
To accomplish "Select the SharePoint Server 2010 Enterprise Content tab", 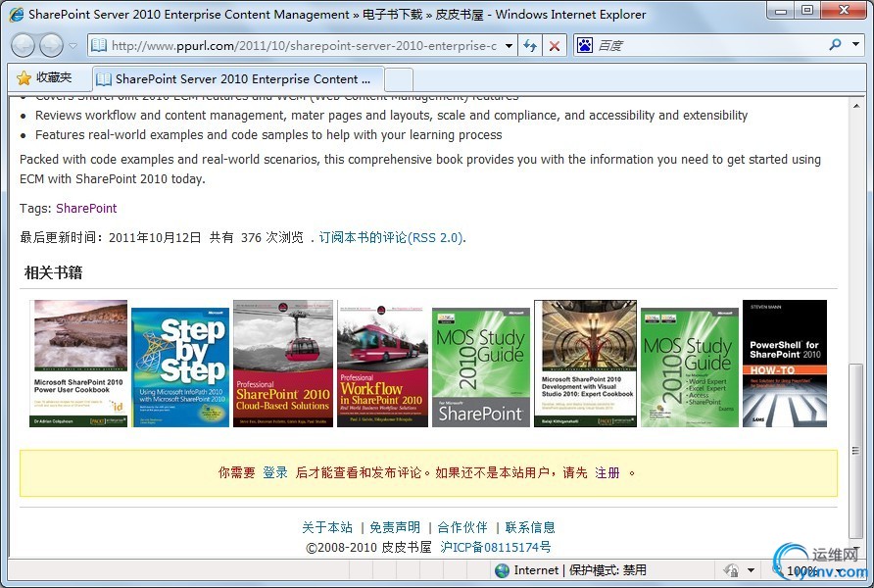I will 238,79.
